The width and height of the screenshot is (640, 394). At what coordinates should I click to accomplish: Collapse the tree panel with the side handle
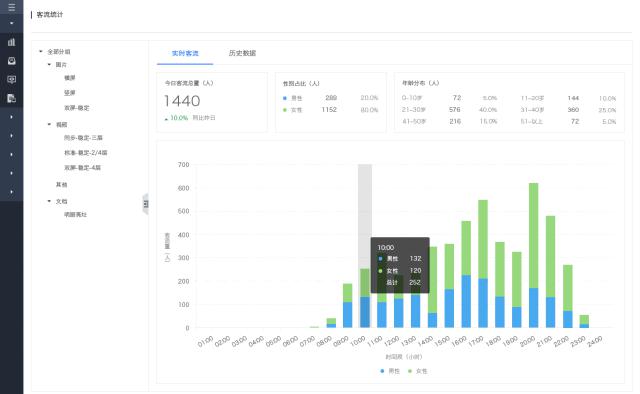pyautogui.click(x=145, y=204)
